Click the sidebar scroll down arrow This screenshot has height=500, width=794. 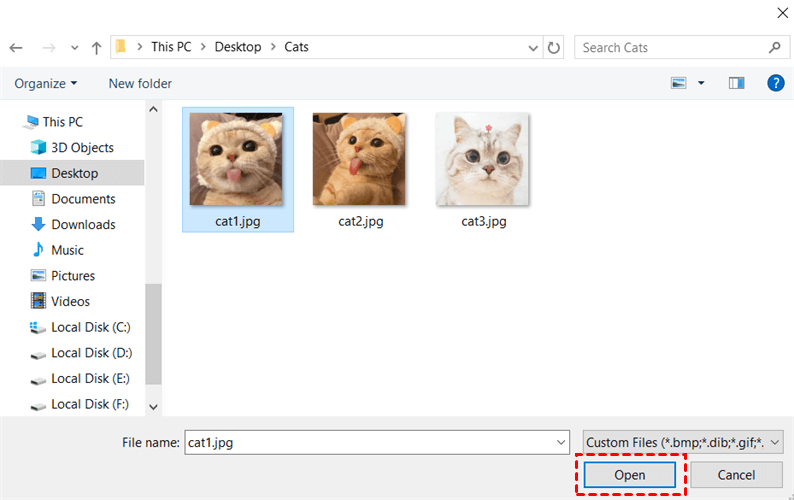(x=153, y=407)
